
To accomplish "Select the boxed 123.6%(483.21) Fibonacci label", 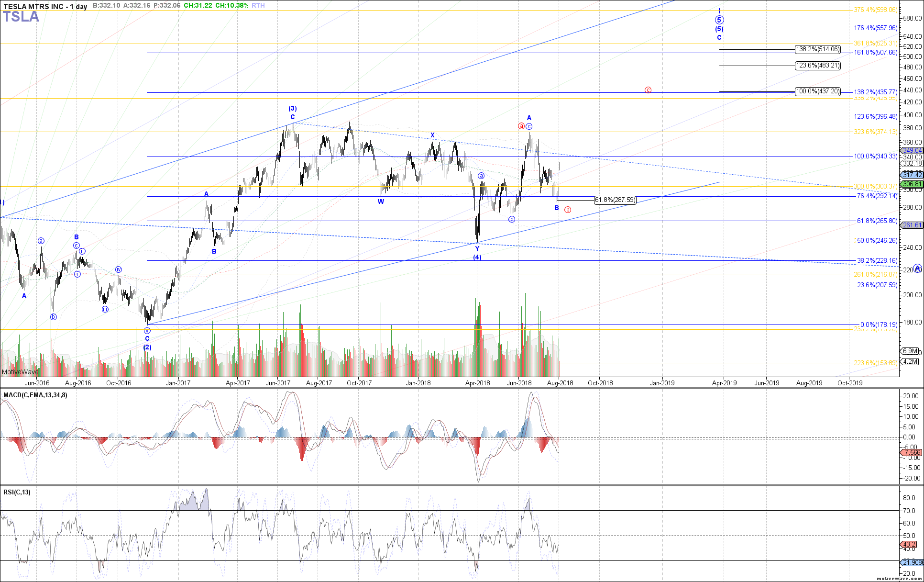I will (x=818, y=65).
